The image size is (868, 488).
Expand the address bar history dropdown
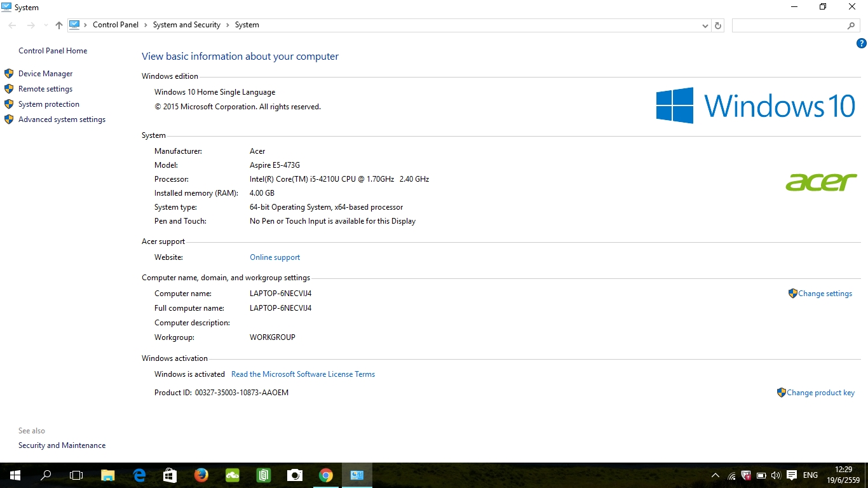pos(705,25)
